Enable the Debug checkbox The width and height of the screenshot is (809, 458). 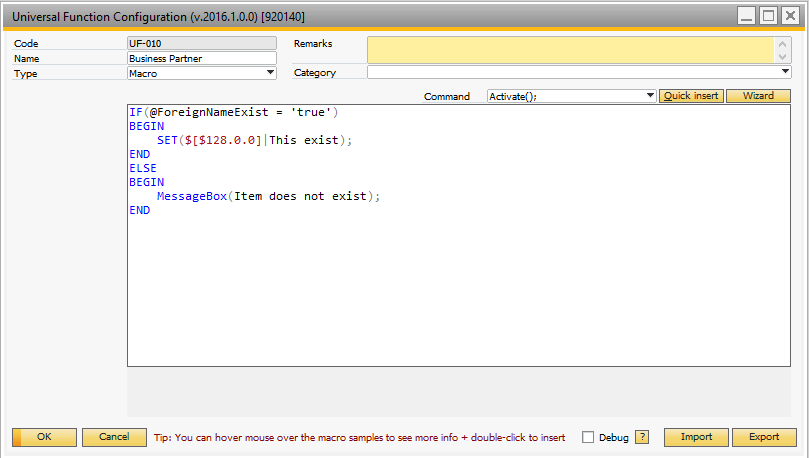[588, 437]
